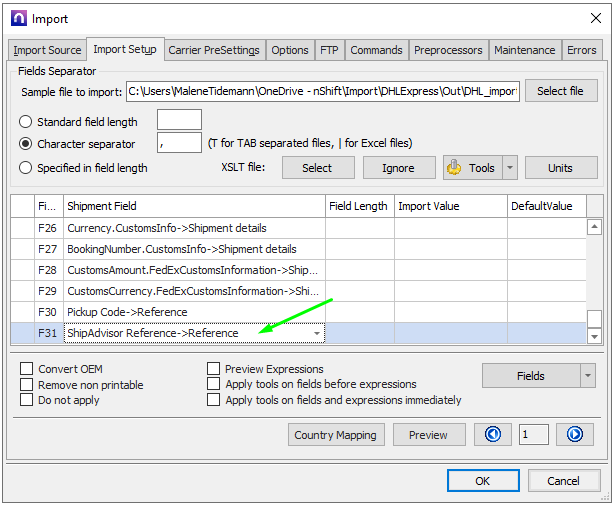The width and height of the screenshot is (614, 505).
Task: Click the Character separator input field
Action: coord(179,143)
